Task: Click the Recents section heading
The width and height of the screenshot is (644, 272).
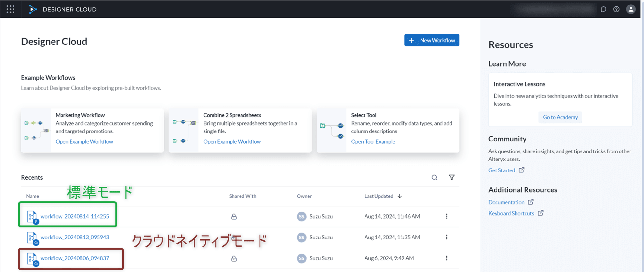Action: pos(32,177)
